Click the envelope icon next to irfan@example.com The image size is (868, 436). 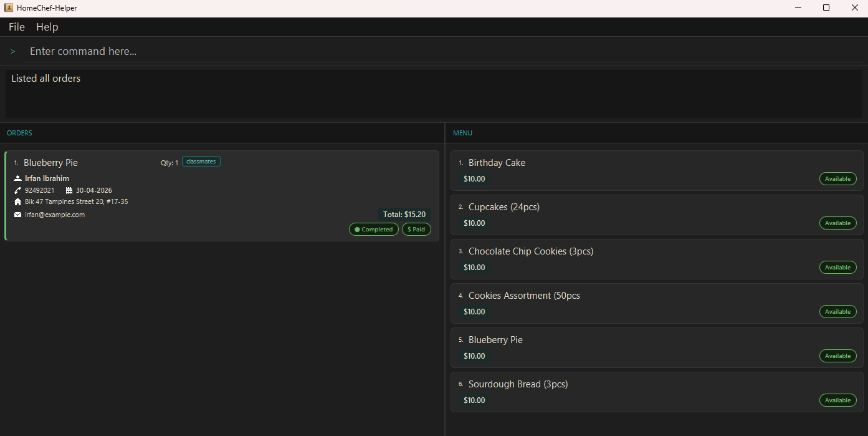(x=17, y=214)
